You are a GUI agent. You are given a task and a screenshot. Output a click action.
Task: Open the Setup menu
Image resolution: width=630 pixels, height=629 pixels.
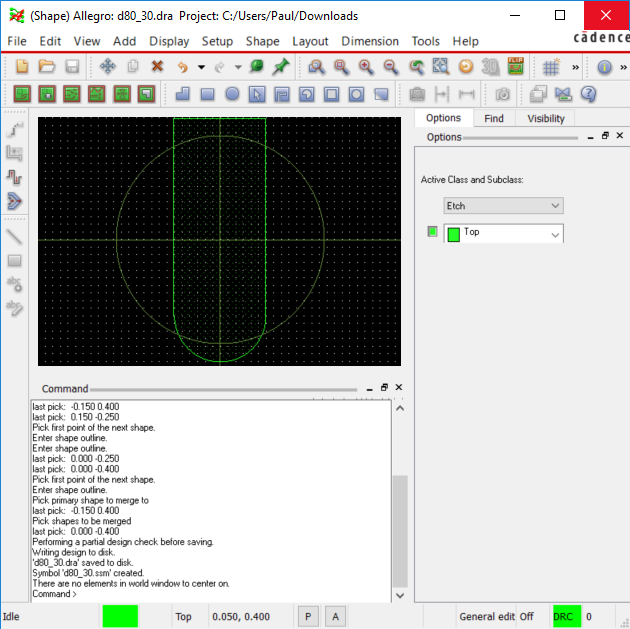pyautogui.click(x=217, y=41)
